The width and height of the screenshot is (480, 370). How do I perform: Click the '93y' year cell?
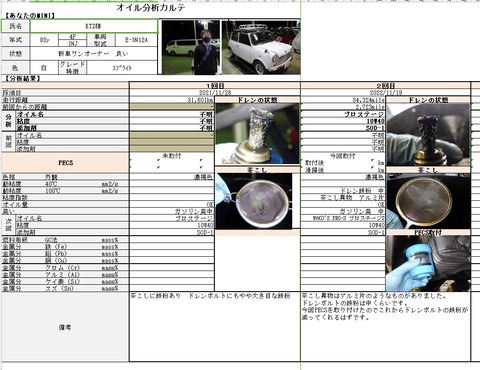44,40
